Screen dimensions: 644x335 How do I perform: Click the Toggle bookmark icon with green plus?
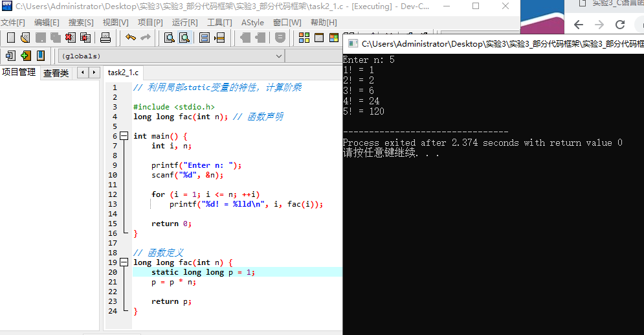click(x=25, y=56)
